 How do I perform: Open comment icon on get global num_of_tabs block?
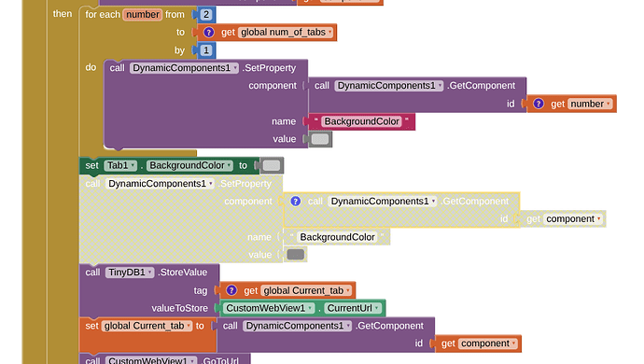click(209, 32)
